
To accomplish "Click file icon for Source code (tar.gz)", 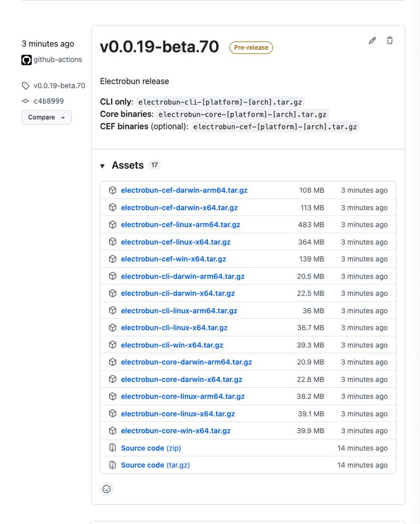I will pyautogui.click(x=113, y=465).
